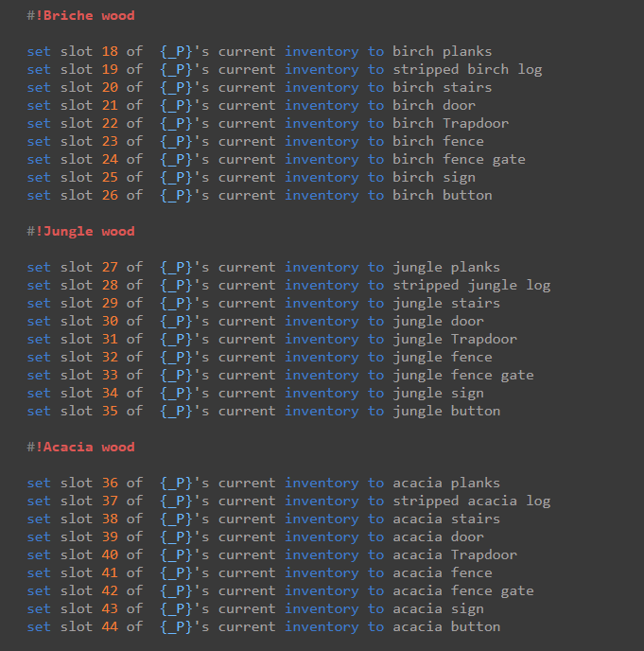The height and width of the screenshot is (651, 644).
Task: Click slot number 44 on the last line
Action: 110,626
